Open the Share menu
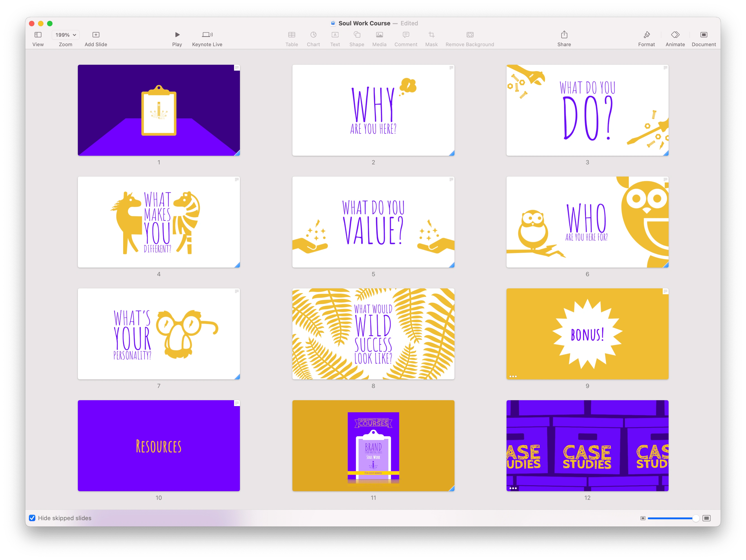The width and height of the screenshot is (746, 560). 564,34
